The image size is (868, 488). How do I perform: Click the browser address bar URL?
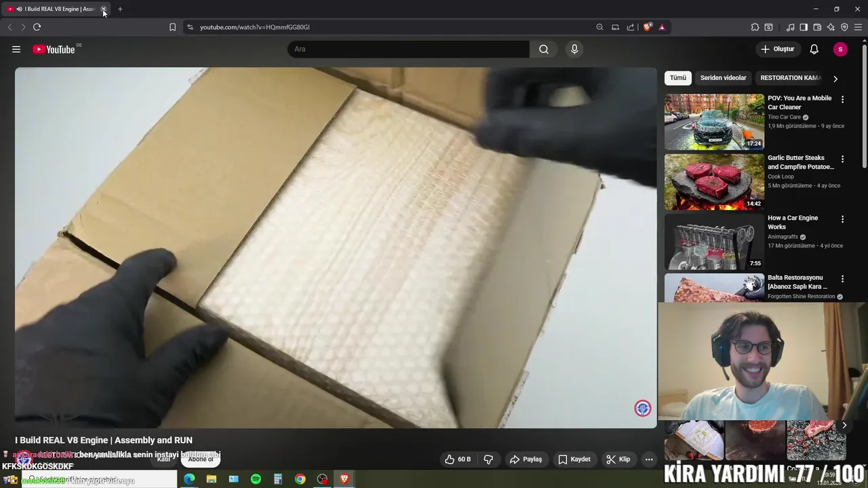coord(255,27)
